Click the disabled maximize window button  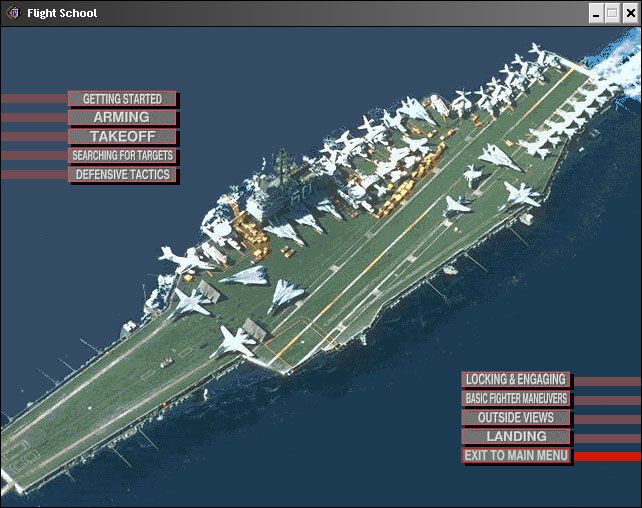tap(611, 13)
